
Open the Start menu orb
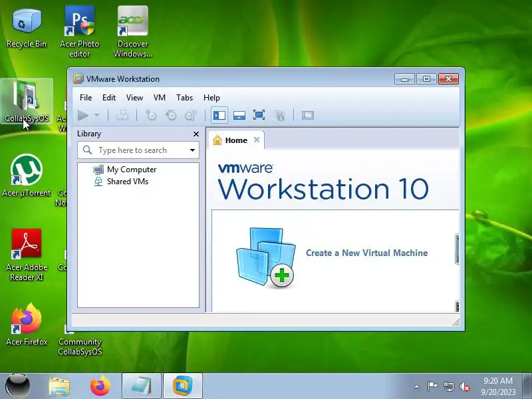coord(18,386)
